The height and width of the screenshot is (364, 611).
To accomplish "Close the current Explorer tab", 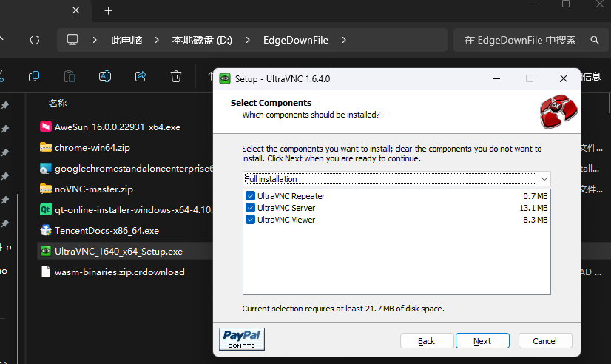I will pyautogui.click(x=76, y=10).
